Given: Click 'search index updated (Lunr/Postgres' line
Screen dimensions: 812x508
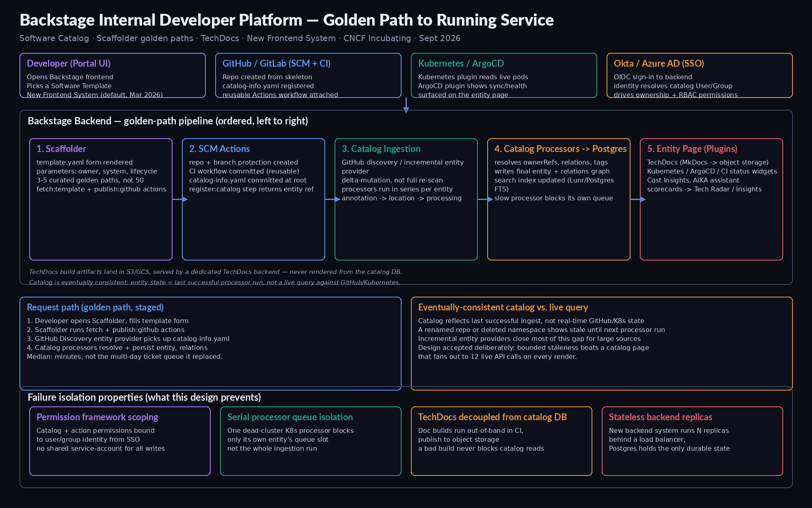Looking at the screenshot, I should click(x=554, y=180).
